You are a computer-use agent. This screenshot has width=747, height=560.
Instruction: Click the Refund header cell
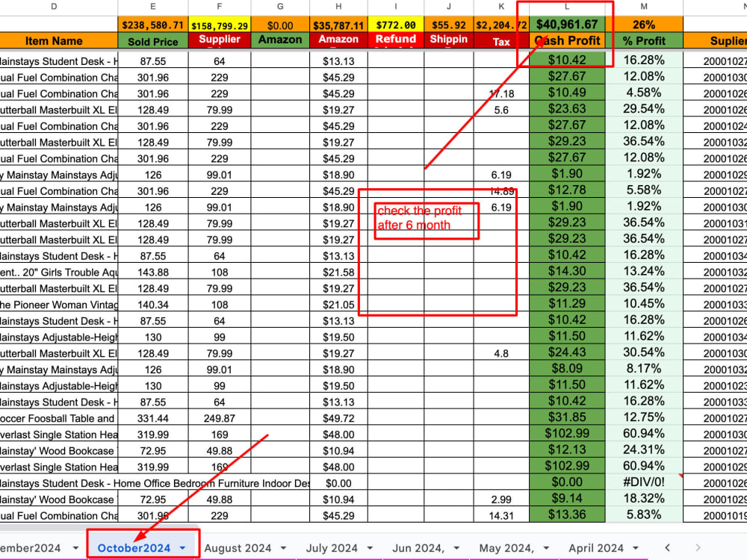(x=395, y=41)
